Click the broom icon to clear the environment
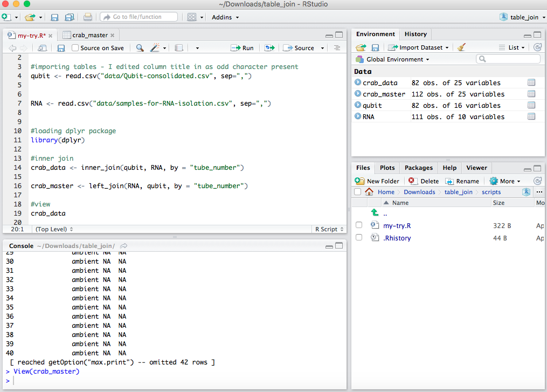 pyautogui.click(x=461, y=47)
